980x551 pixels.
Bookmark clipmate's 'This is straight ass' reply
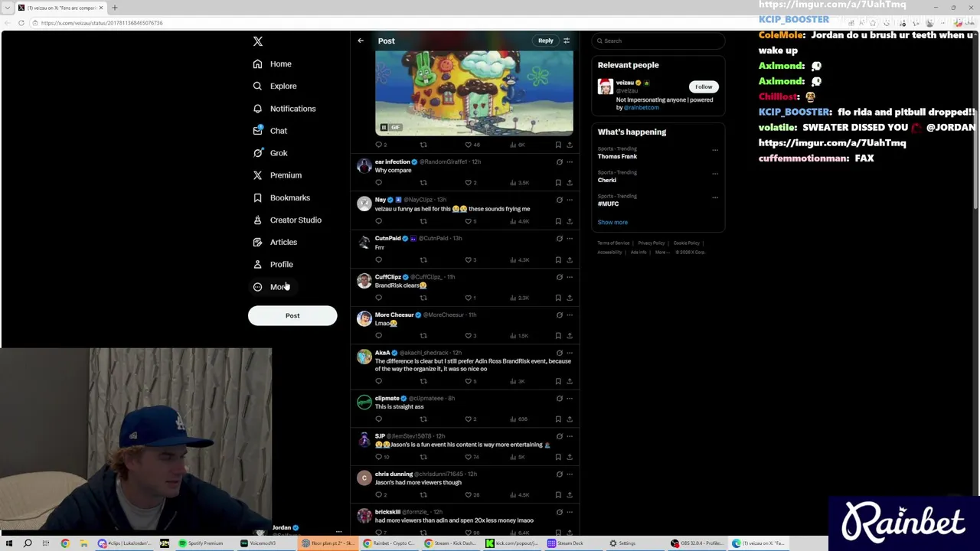[558, 419]
